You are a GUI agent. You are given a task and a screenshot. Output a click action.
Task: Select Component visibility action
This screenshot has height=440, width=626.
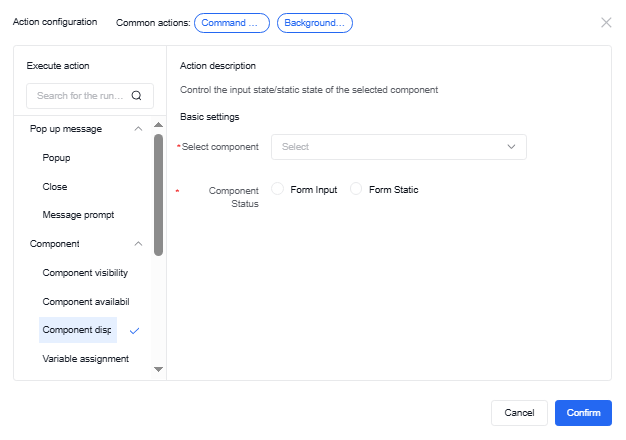point(85,273)
